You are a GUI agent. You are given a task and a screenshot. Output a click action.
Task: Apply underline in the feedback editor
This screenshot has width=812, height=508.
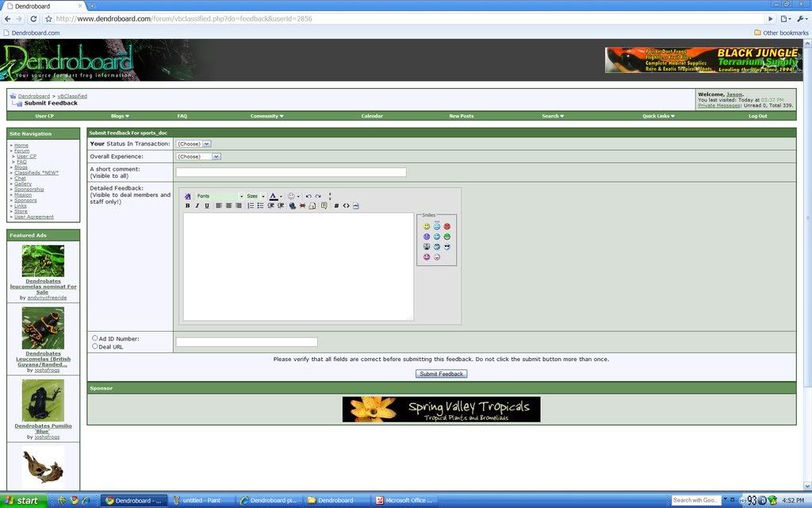(207, 206)
